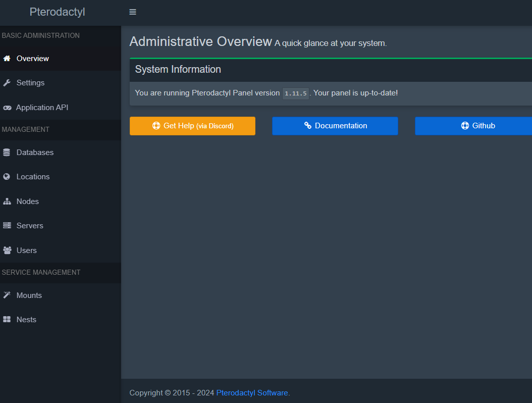This screenshot has height=403, width=532.
Task: Click the magic wand icon beside Mounts
Action: (7, 295)
